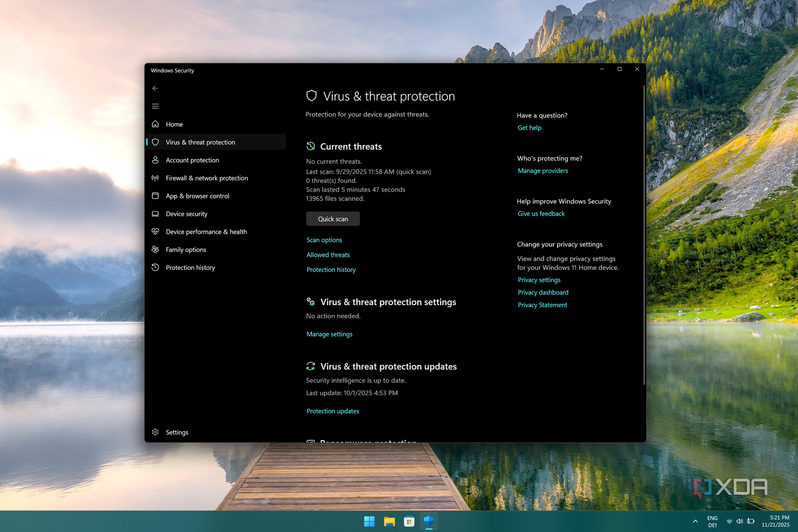Click the volume speaker tray icon
Screen dimensions: 798x532
[739, 521]
